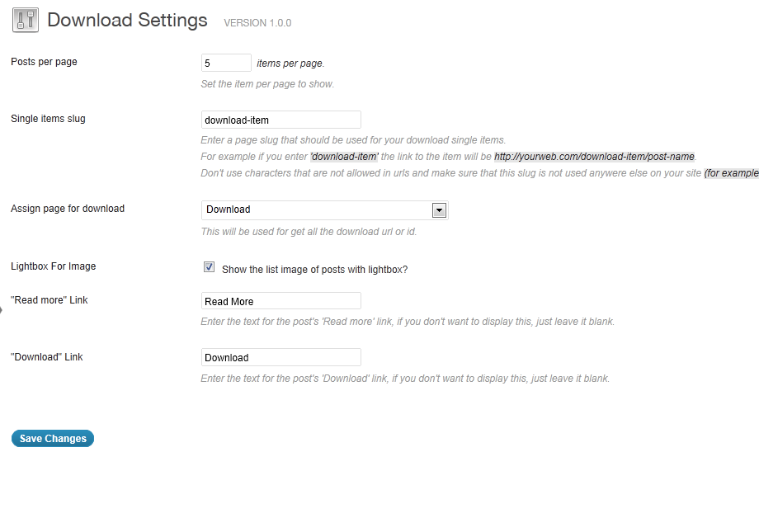Click the Single items slug label
The width and height of the screenshot is (759, 532).
pyautogui.click(x=48, y=119)
